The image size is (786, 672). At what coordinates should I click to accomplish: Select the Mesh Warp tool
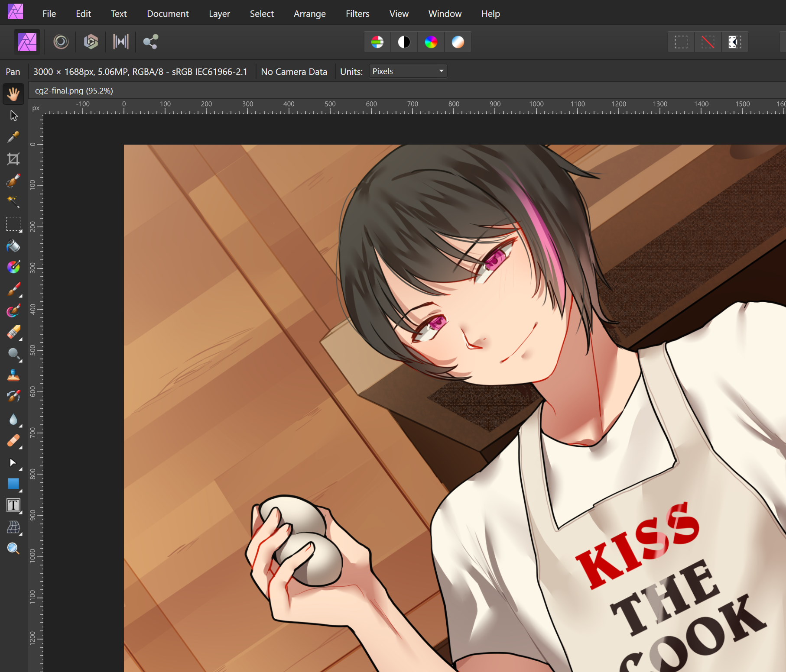(13, 527)
